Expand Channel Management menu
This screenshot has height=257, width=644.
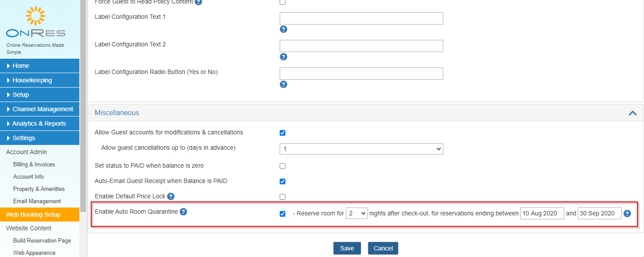[x=39, y=109]
